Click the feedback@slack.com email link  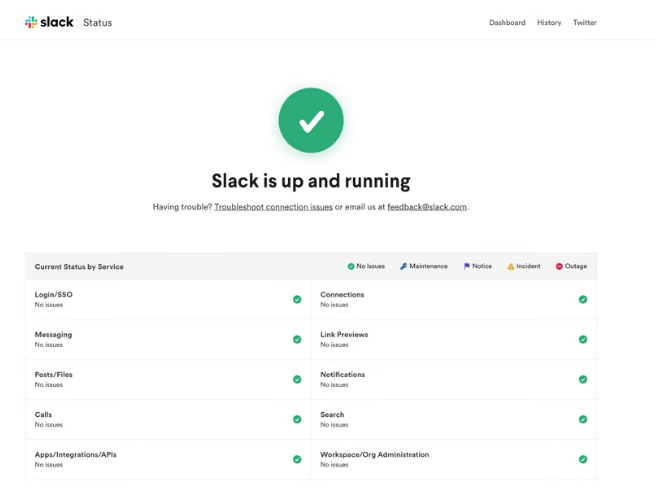click(427, 207)
